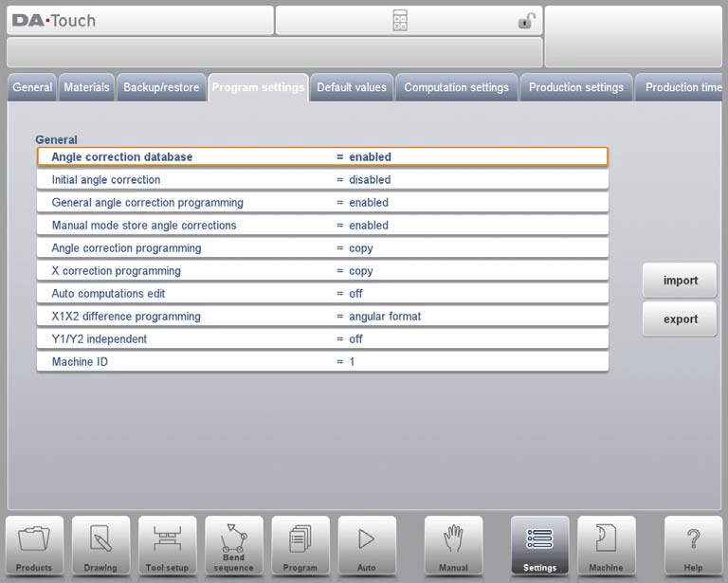Switch to the Materials tab
Viewport: 728px width, 583px height.
(x=87, y=87)
